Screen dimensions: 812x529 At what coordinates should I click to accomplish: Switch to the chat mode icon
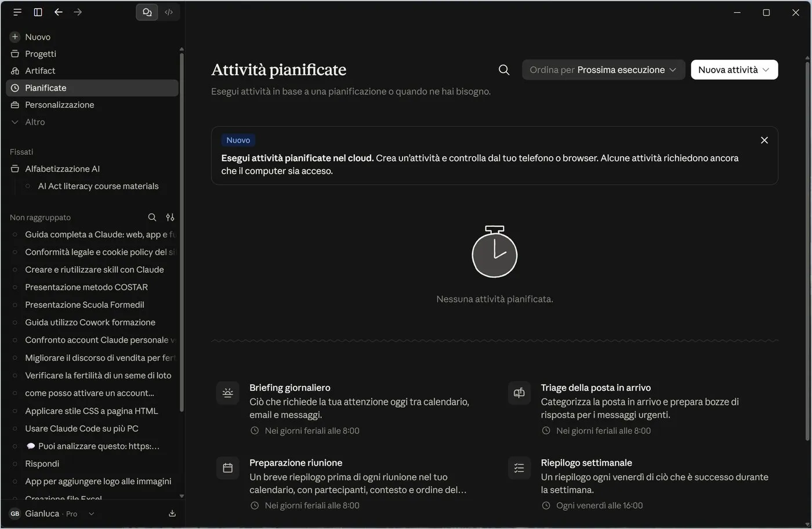coord(147,12)
